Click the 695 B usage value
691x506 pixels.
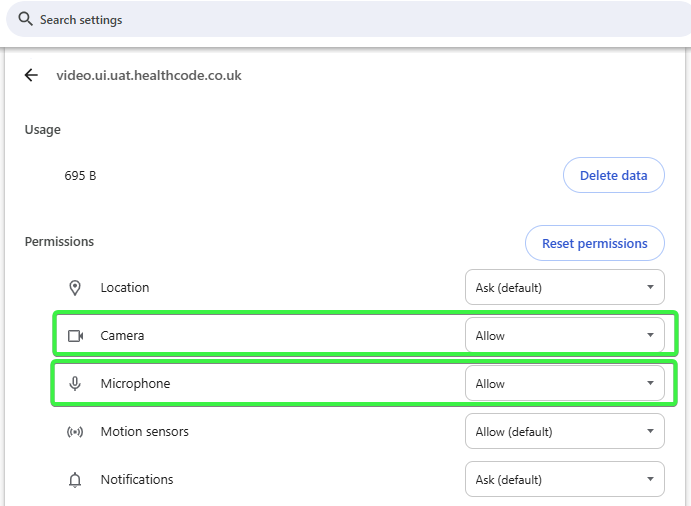80,176
